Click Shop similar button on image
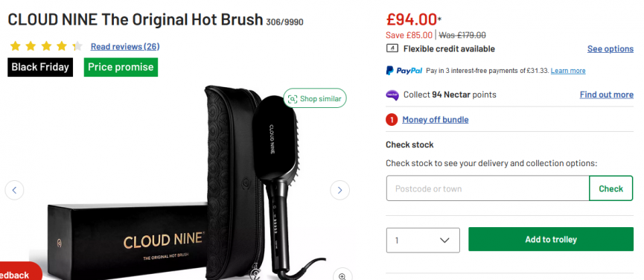Image resolution: width=644 pixels, height=280 pixels. point(315,98)
